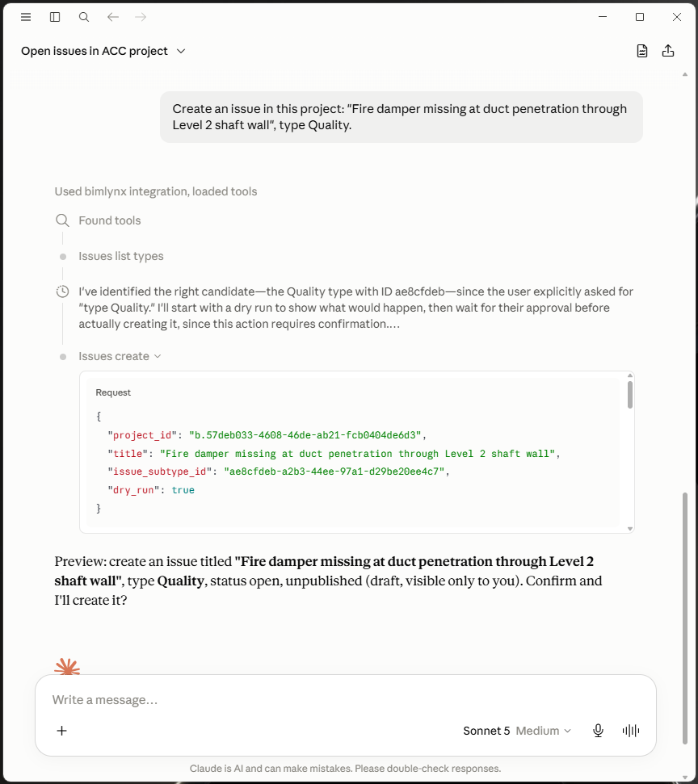
Task: Click the plus attachment button
Action: (x=62, y=731)
